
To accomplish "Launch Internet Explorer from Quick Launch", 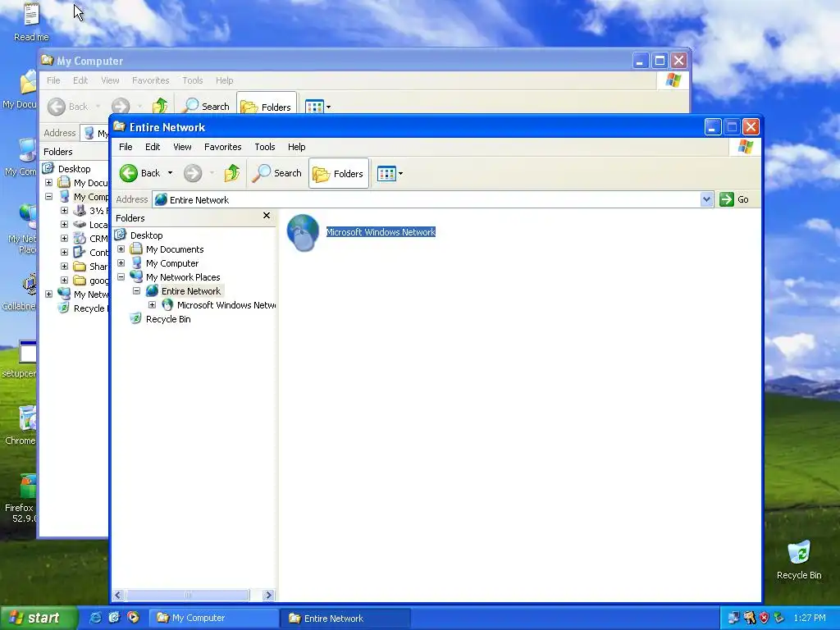I will 95,618.
